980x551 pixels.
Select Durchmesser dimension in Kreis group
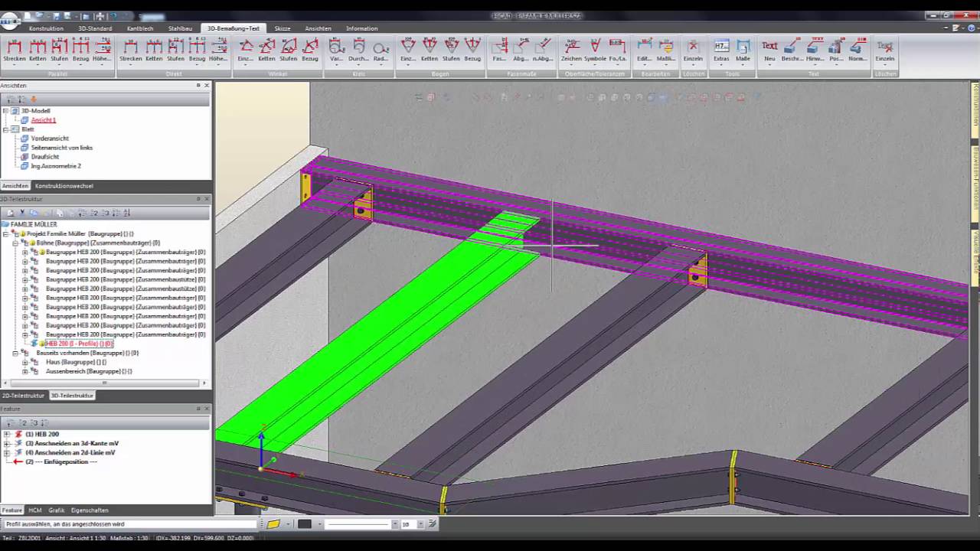[x=359, y=51]
